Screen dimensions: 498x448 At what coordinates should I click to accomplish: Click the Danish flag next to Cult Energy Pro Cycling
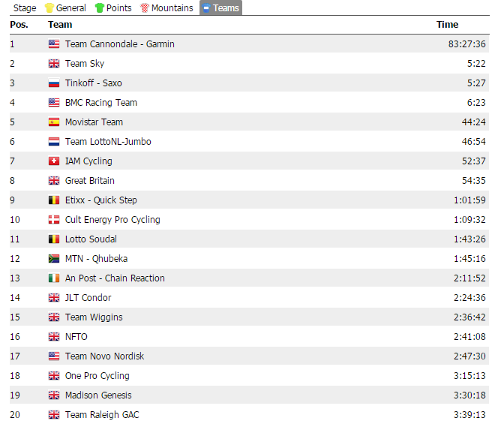pos(54,220)
